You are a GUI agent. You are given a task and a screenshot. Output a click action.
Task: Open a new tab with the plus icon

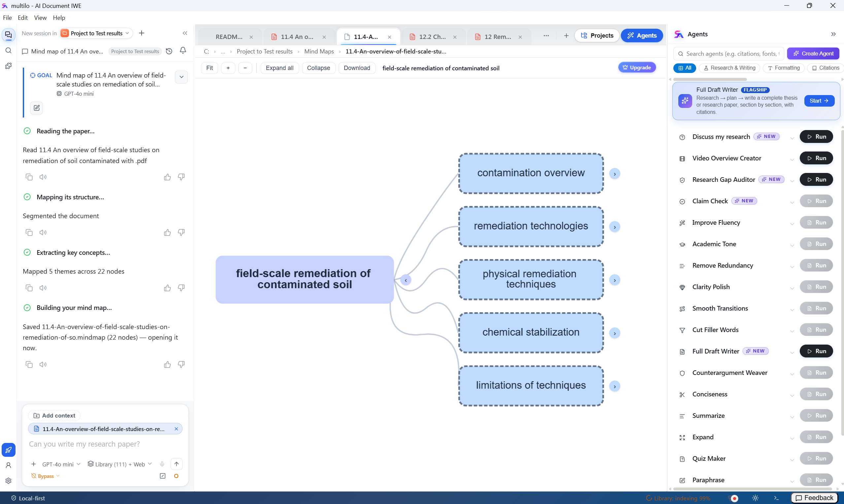click(566, 36)
